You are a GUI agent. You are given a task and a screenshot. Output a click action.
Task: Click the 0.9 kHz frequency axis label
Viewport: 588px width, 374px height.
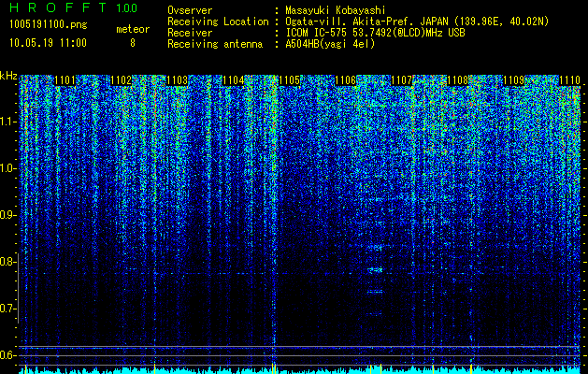click(7, 215)
